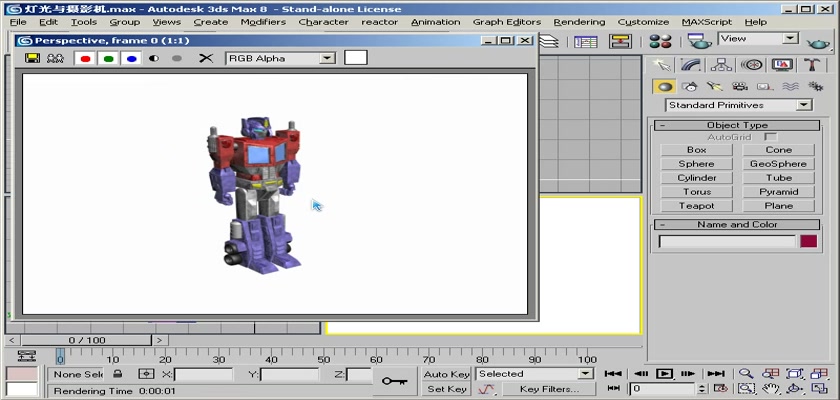
Task: Click the Teapot primitive button
Action: click(696, 206)
